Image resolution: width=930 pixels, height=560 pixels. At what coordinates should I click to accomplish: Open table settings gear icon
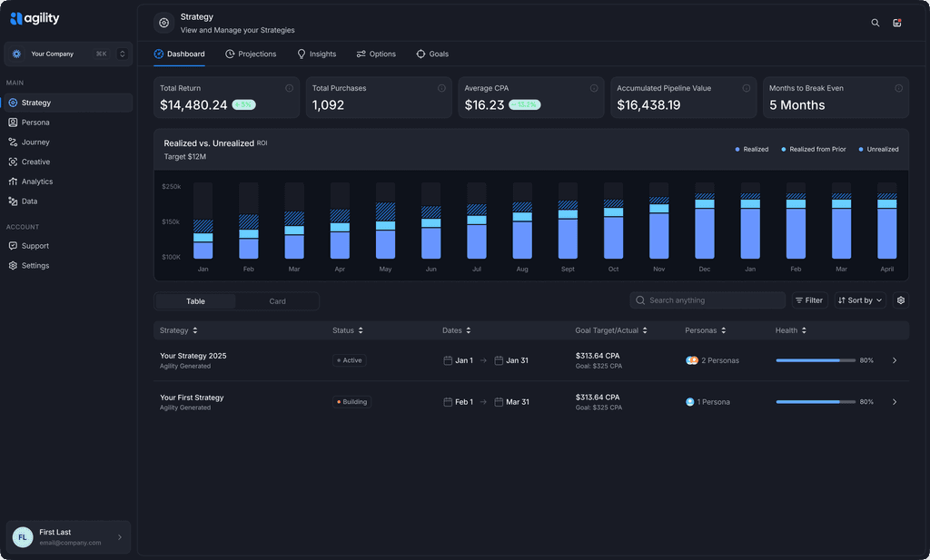[x=900, y=300]
